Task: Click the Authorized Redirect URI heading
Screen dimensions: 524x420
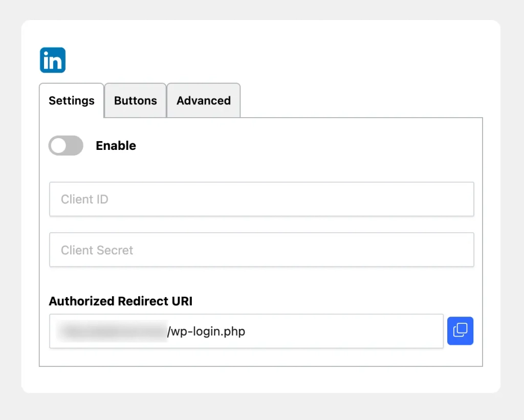Action: coord(121,301)
